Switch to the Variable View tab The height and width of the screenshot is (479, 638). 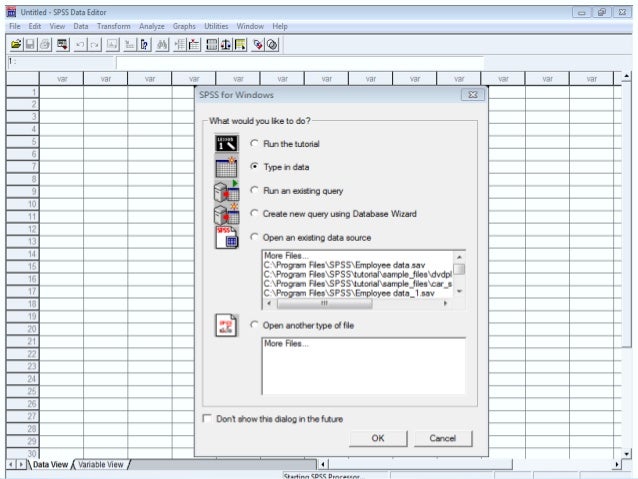[x=101, y=464]
